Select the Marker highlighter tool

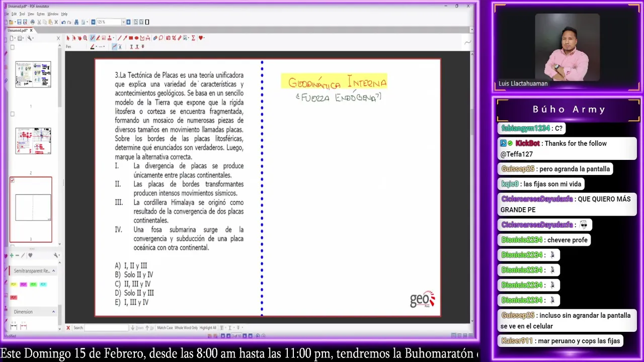point(98,38)
